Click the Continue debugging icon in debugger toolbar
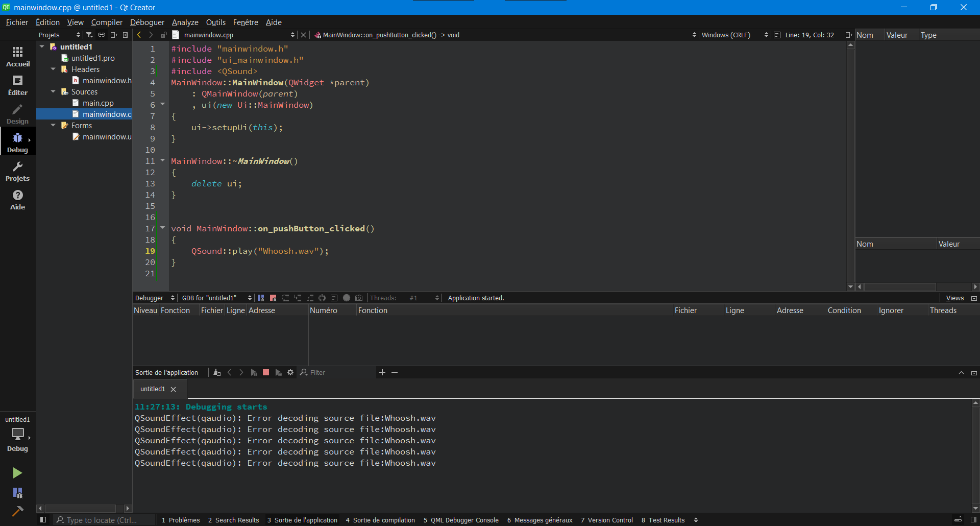Image resolution: width=980 pixels, height=526 pixels. (261, 298)
